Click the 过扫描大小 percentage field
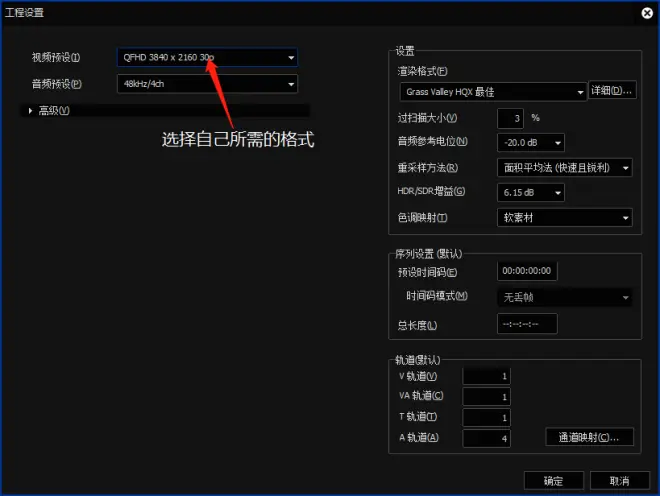Viewport: 660px width, 496px height. (x=510, y=118)
